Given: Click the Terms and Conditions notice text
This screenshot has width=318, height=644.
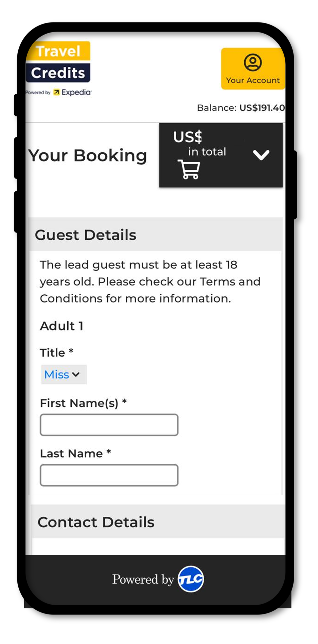Looking at the screenshot, I should click(150, 281).
